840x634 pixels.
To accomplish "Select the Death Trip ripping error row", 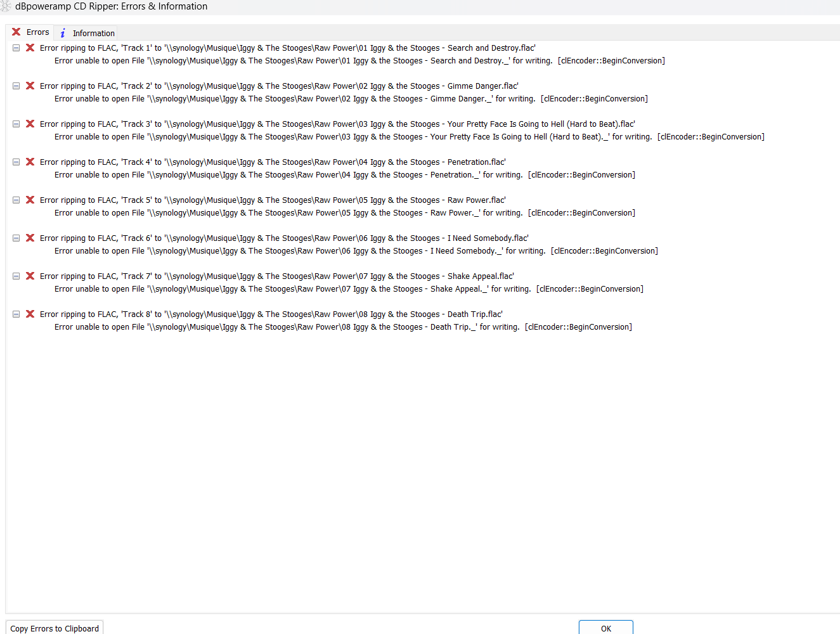I will pos(271,314).
